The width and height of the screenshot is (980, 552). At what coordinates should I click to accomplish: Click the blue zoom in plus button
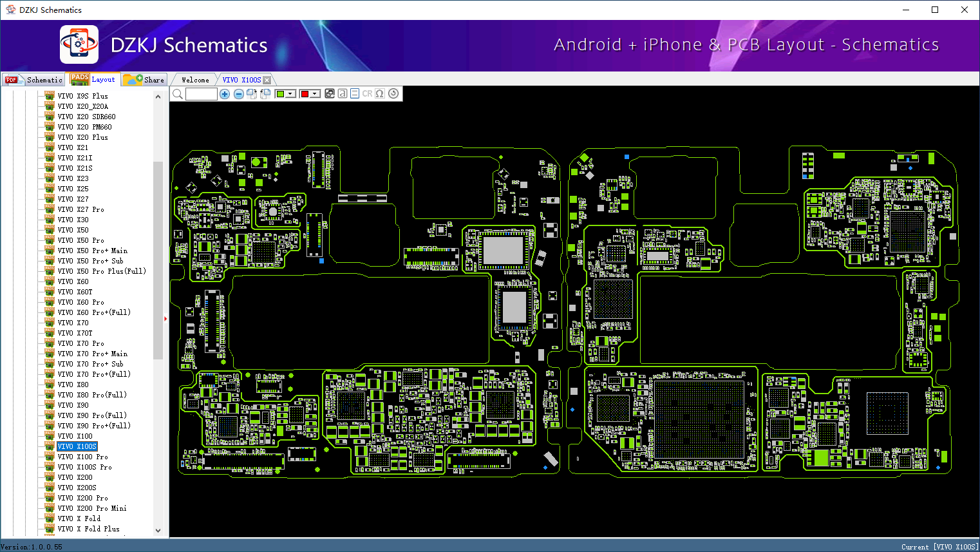click(x=225, y=94)
